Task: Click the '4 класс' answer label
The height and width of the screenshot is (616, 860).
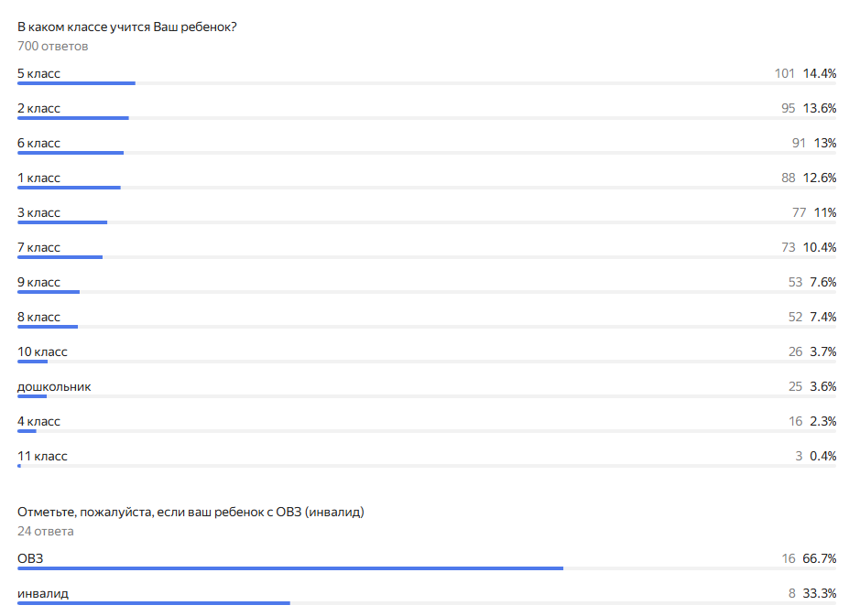Action: click(x=38, y=421)
